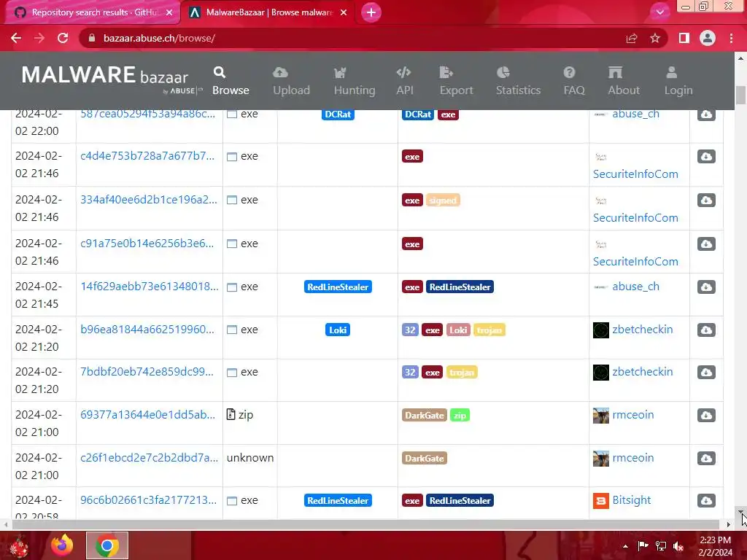Image resolution: width=747 pixels, height=560 pixels.
Task: Open hash link c26f1ebcd2e7c2b2dbd7a...
Action: 149,458
